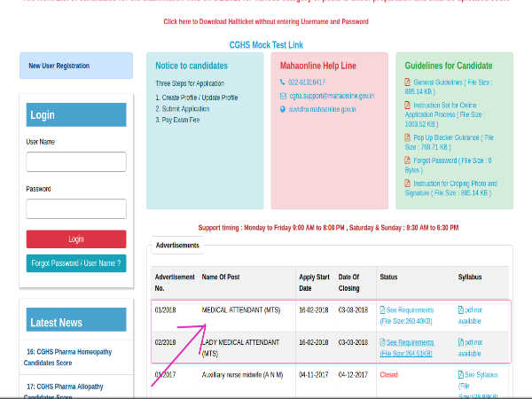The image size is (532, 399).
Task: Click the email envelope icon in Help Line
Action: click(283, 96)
